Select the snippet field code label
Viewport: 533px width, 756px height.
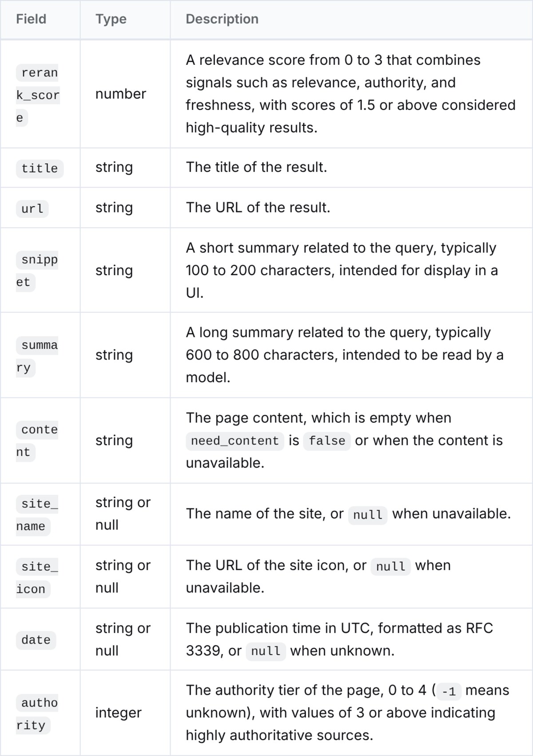(37, 271)
